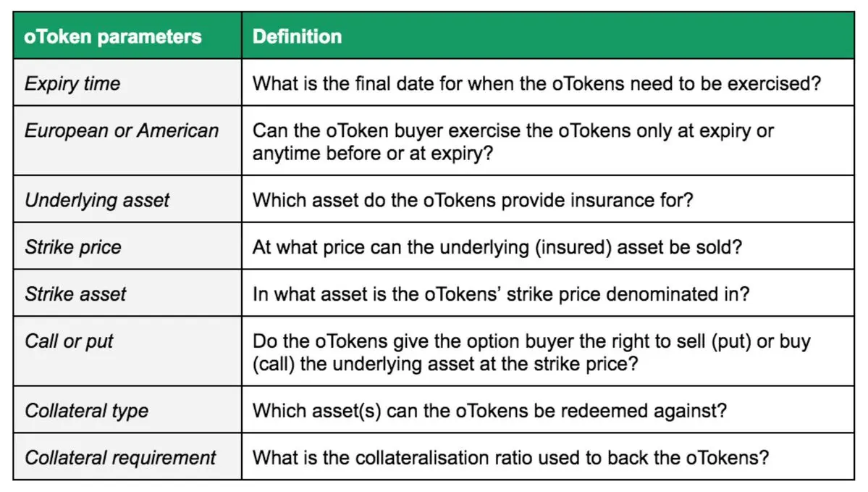Select the 'Underlying asset' parameter cell
The height and width of the screenshot is (492, 868).
tap(127, 199)
